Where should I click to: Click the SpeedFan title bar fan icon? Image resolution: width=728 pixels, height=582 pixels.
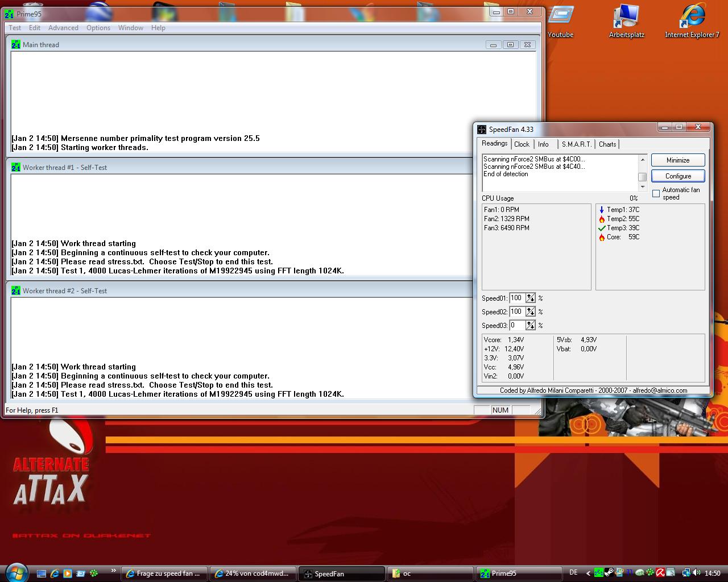pyautogui.click(x=482, y=130)
